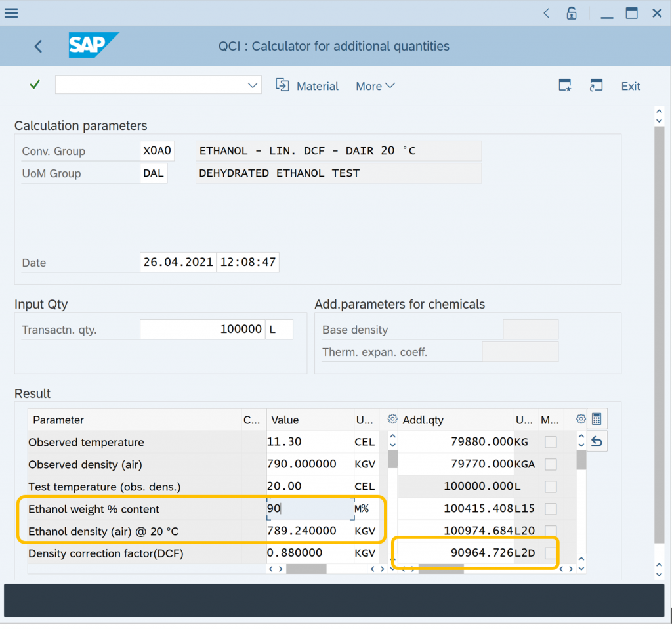Click the main page vertical scrollbar

coord(659,334)
